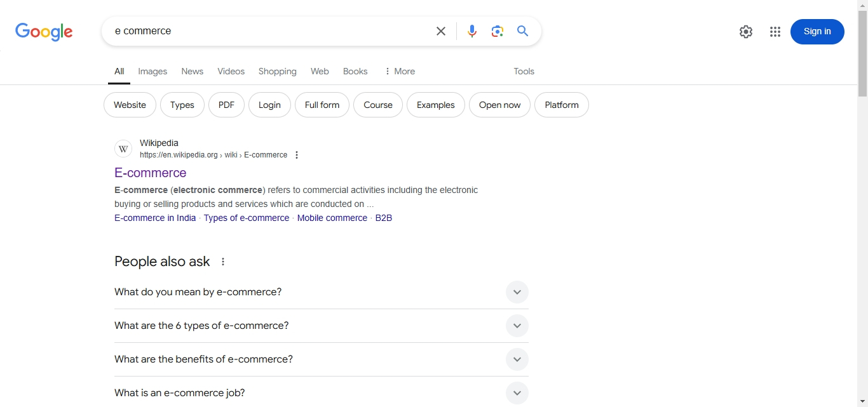Switch to Images tab

pyautogui.click(x=153, y=72)
